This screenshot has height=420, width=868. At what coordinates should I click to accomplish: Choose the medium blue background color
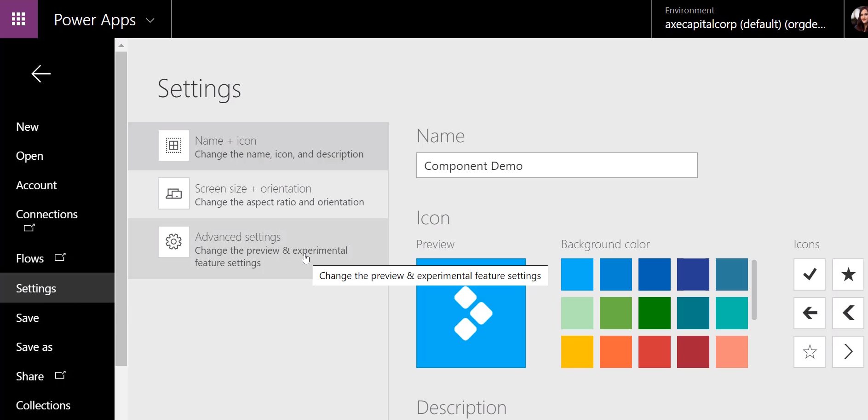pos(616,274)
